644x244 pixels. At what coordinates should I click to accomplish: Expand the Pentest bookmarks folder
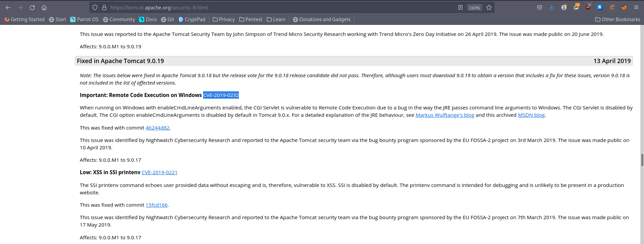251,19
